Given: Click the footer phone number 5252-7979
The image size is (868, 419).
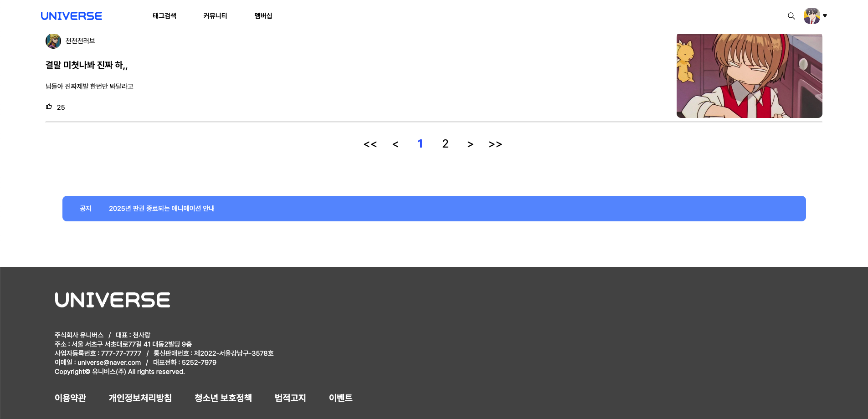Looking at the screenshot, I should click(x=199, y=363).
